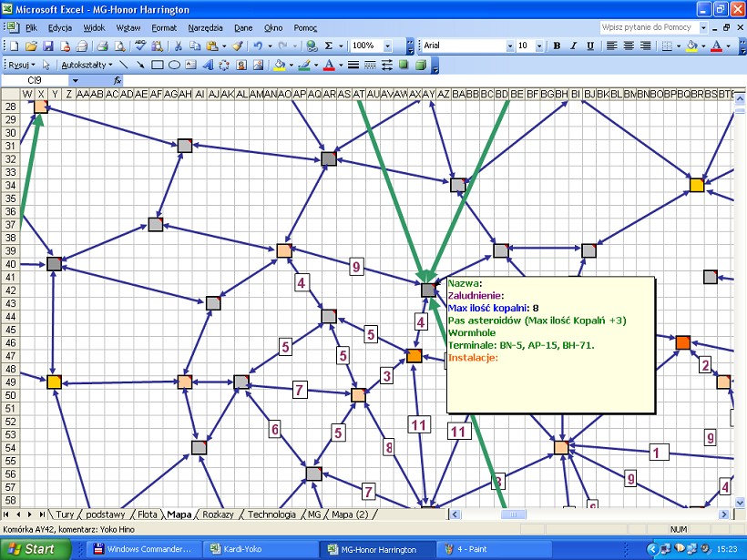Copy the selection
The width and height of the screenshot is (747, 560).
(195, 46)
